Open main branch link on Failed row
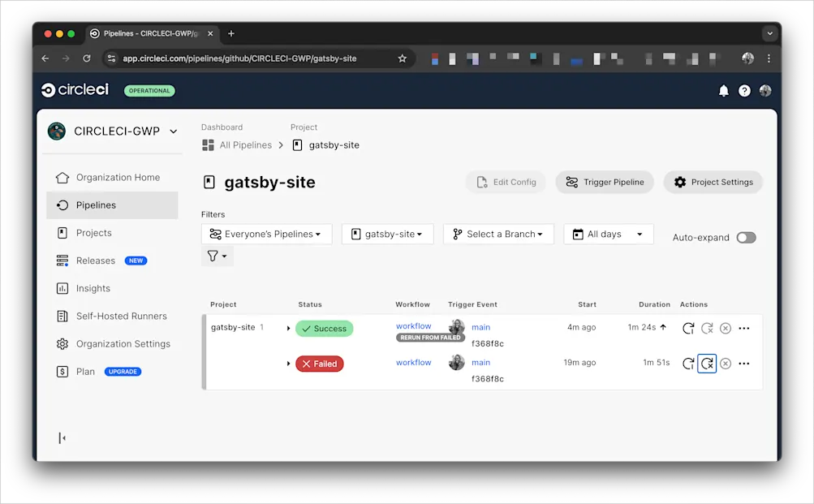Image resolution: width=814 pixels, height=504 pixels. click(480, 362)
